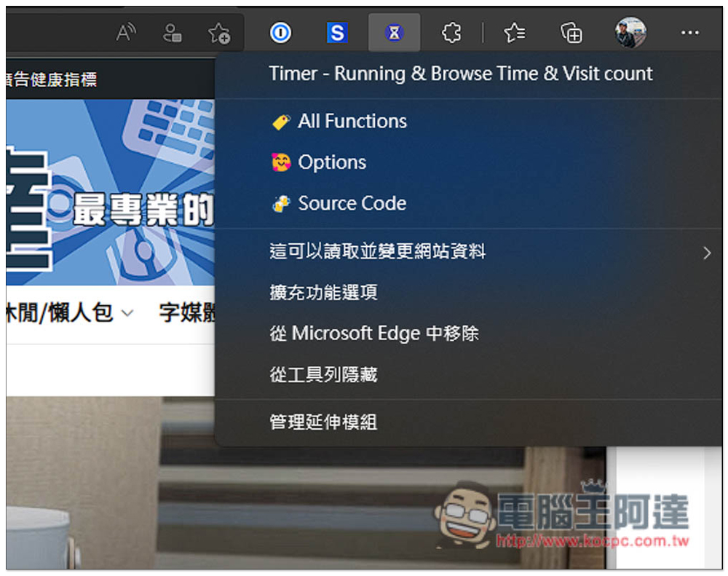Click the Timer hourglass extension icon
The height and width of the screenshot is (576, 728).
point(394,33)
